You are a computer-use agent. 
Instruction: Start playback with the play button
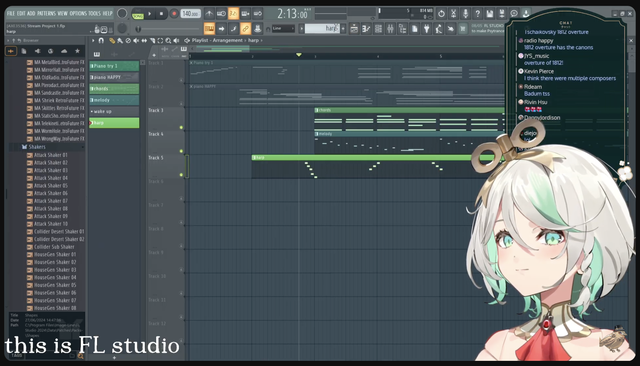(x=150, y=14)
